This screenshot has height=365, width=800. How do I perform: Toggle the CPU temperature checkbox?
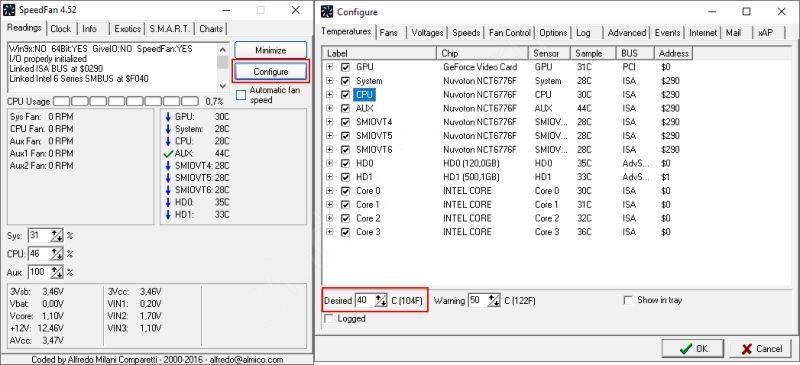(345, 94)
